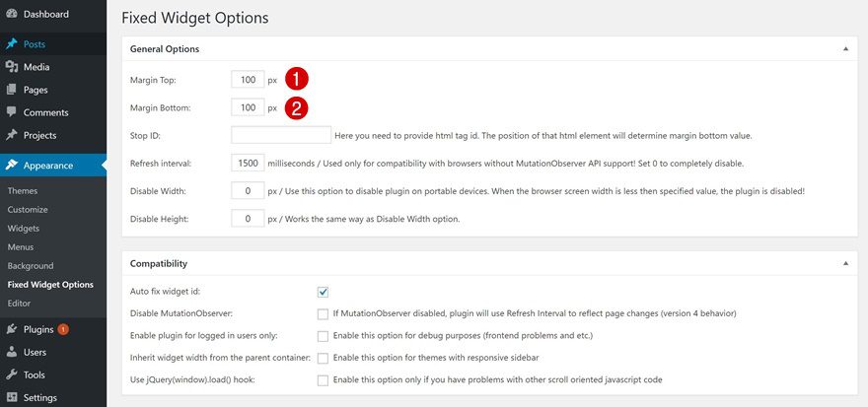Uncheck the Auto fix widget id checkbox
Viewport: 868px width, 407px height.
[x=323, y=292]
